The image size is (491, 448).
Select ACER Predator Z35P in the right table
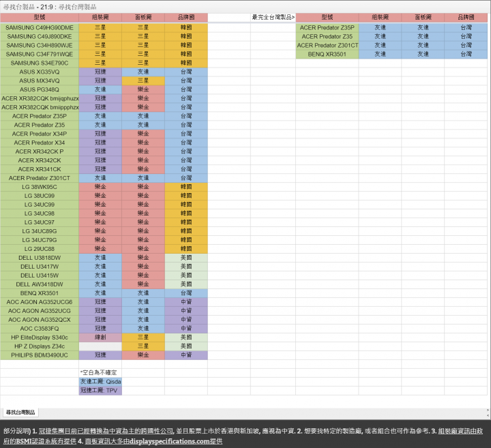click(x=327, y=27)
